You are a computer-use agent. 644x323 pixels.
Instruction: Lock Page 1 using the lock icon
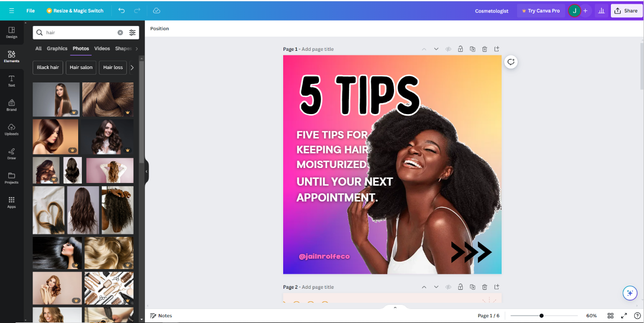pyautogui.click(x=460, y=49)
